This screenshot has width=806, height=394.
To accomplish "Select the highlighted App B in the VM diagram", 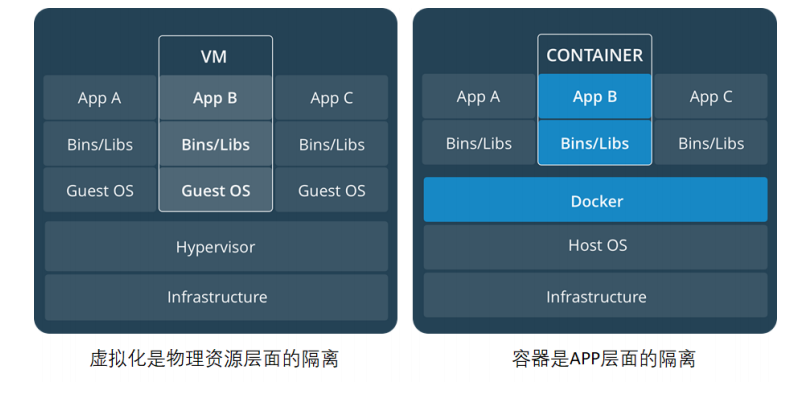I will point(215,98).
